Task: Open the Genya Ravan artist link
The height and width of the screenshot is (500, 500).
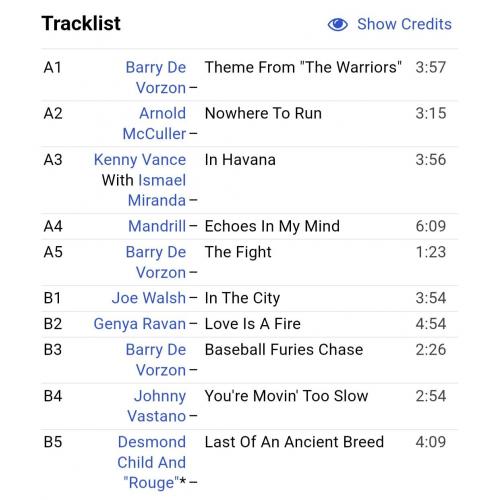Action: click(140, 324)
